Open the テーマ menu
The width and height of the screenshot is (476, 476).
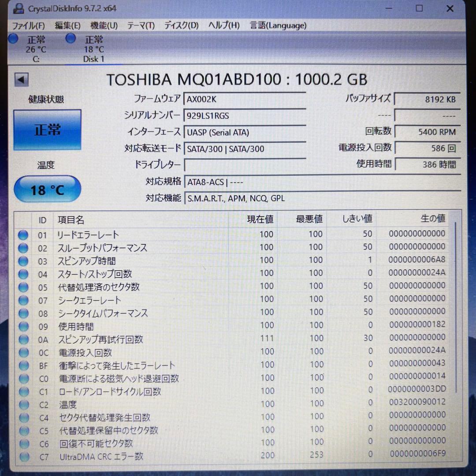[141, 26]
